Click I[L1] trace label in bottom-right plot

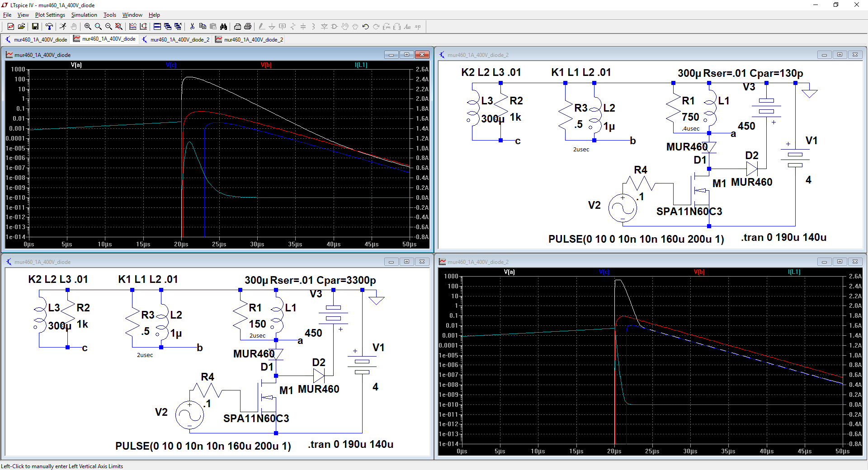click(x=794, y=272)
